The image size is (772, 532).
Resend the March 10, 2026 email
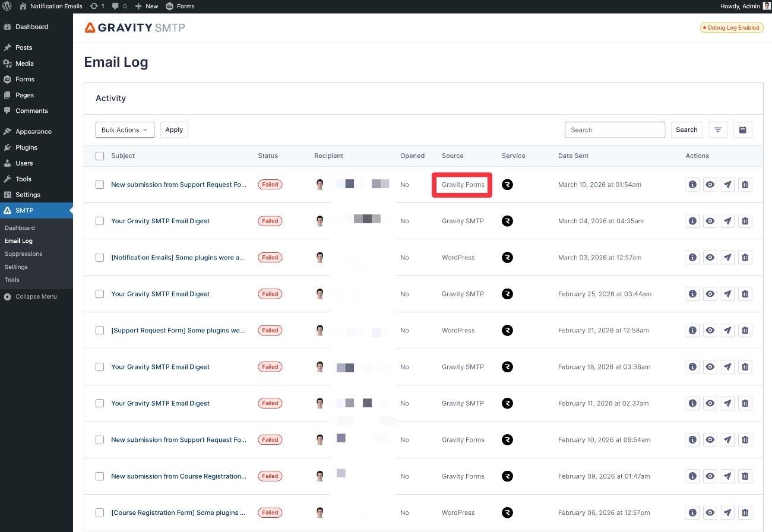[x=727, y=185]
